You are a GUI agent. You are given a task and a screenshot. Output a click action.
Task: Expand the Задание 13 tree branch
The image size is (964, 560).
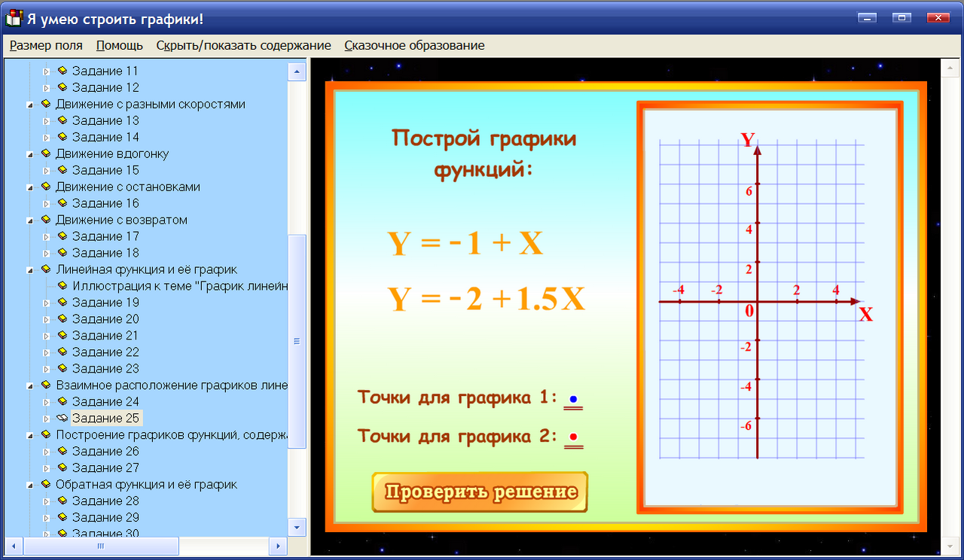[47, 120]
